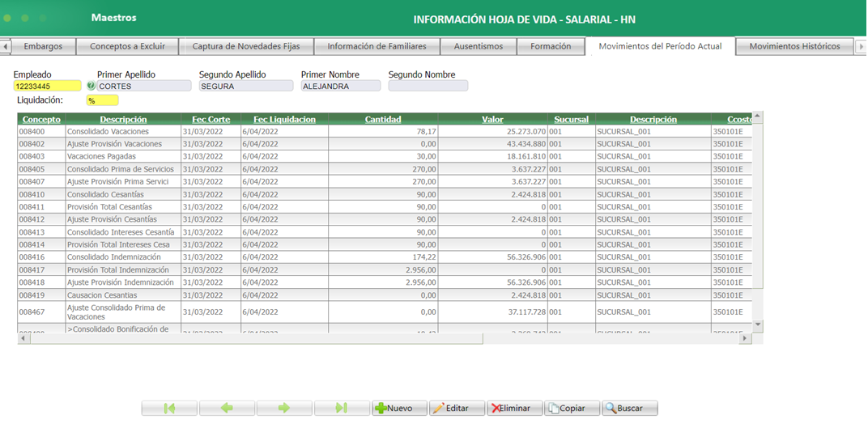Click quantity 78,17

(427, 132)
